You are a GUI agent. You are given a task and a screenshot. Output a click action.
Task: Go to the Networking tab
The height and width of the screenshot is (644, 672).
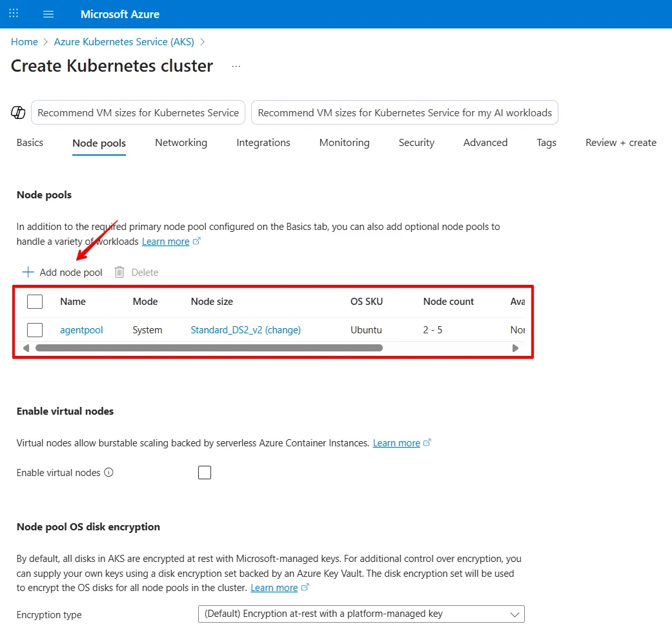click(181, 143)
